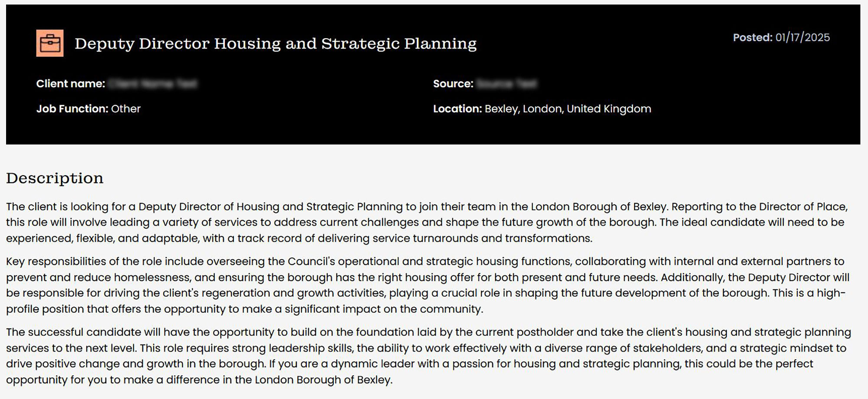The height and width of the screenshot is (399, 868).
Task: Click the Deputy Director Housing and Strategic Planning title
Action: pos(276,43)
